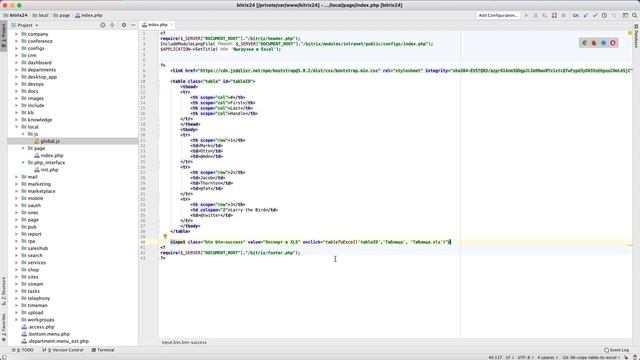Open the Database side panel
The width and height of the screenshot is (640, 360).
tap(636, 36)
